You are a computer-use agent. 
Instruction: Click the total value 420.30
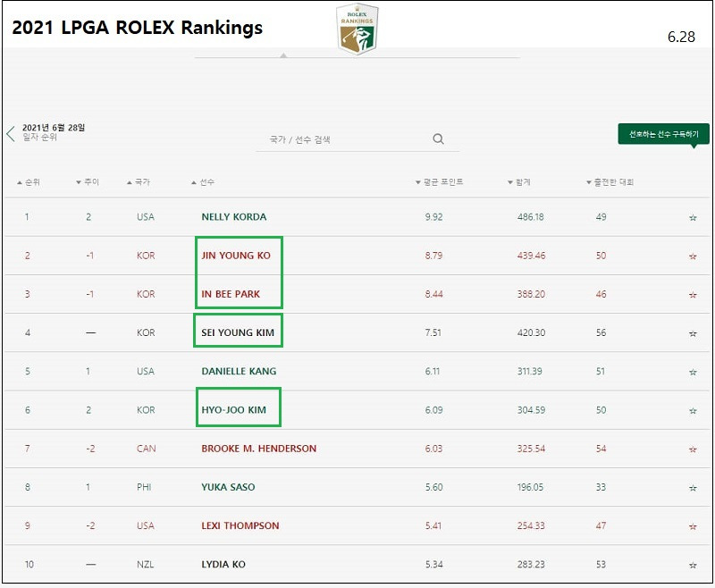(x=531, y=332)
